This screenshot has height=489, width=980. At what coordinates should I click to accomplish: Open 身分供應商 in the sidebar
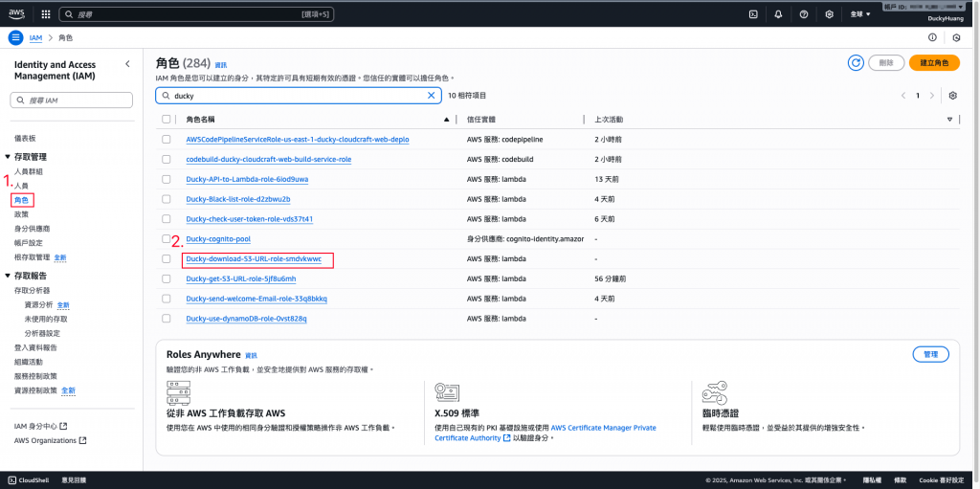(x=33, y=229)
